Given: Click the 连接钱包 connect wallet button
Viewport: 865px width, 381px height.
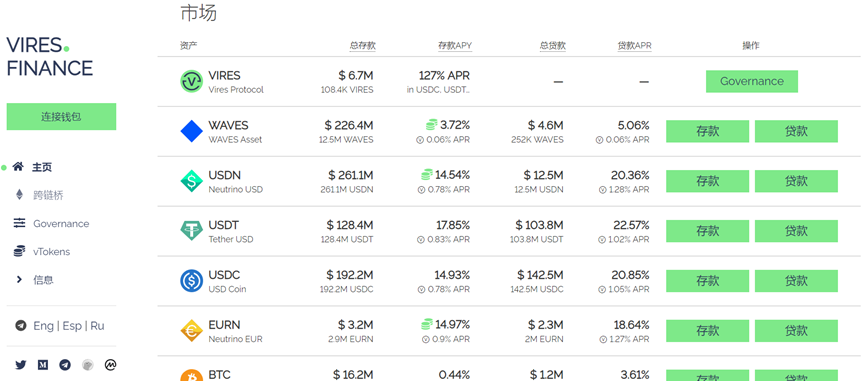Looking at the screenshot, I should pos(61,116).
